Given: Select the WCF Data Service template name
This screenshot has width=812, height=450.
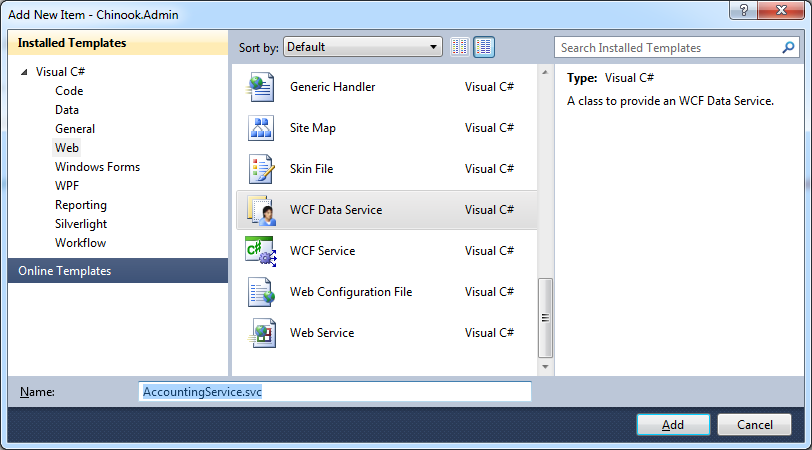Looking at the screenshot, I should point(336,210).
